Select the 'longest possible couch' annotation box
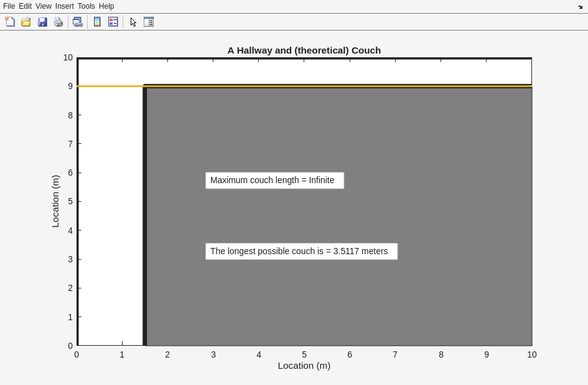588x385 pixels. pyautogui.click(x=301, y=251)
